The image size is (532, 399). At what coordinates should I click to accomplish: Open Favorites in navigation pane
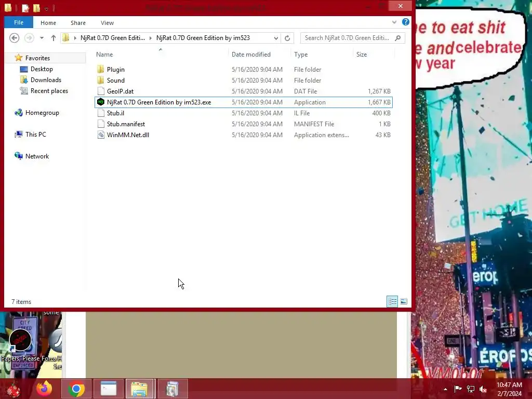[37, 58]
